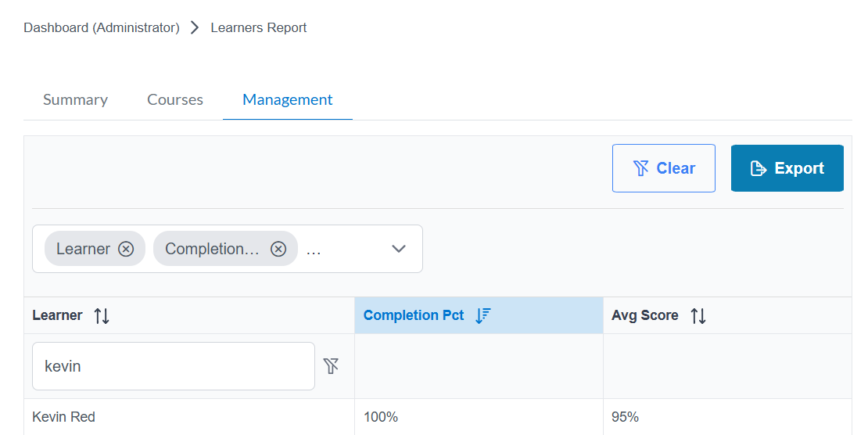Select the Management tab
868x435 pixels.
point(288,100)
